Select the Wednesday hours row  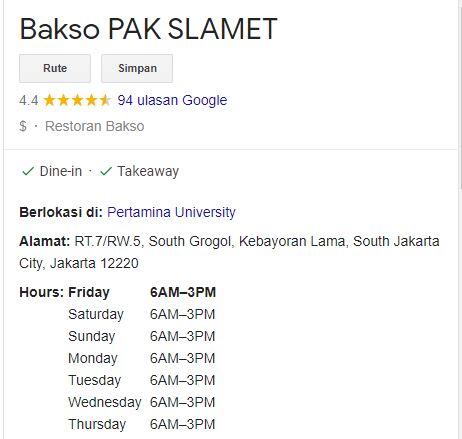pos(142,402)
